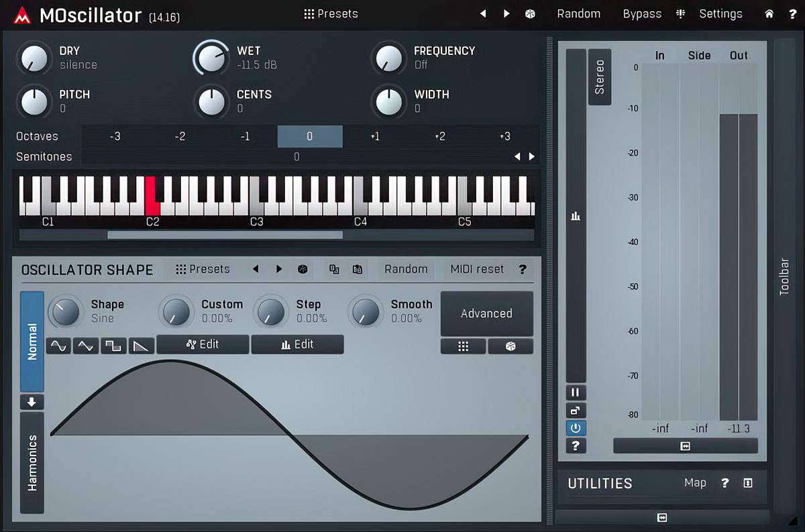Select the -3 octave option

pyautogui.click(x=115, y=136)
